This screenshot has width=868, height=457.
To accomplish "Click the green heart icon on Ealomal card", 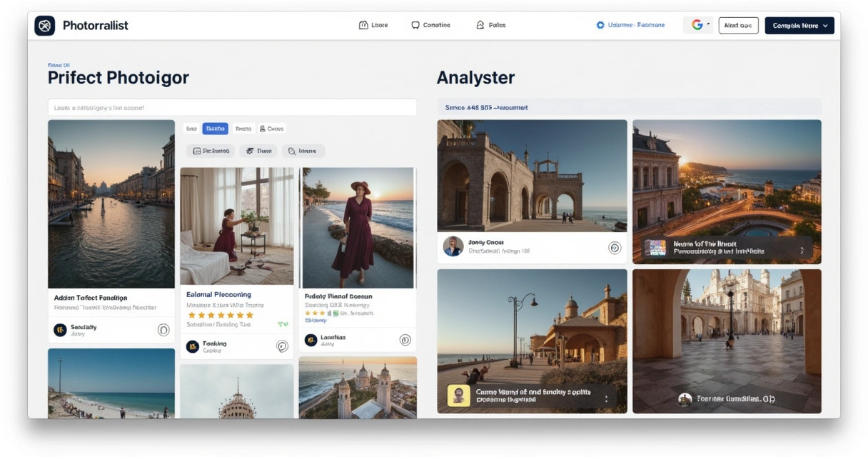I will point(283,324).
